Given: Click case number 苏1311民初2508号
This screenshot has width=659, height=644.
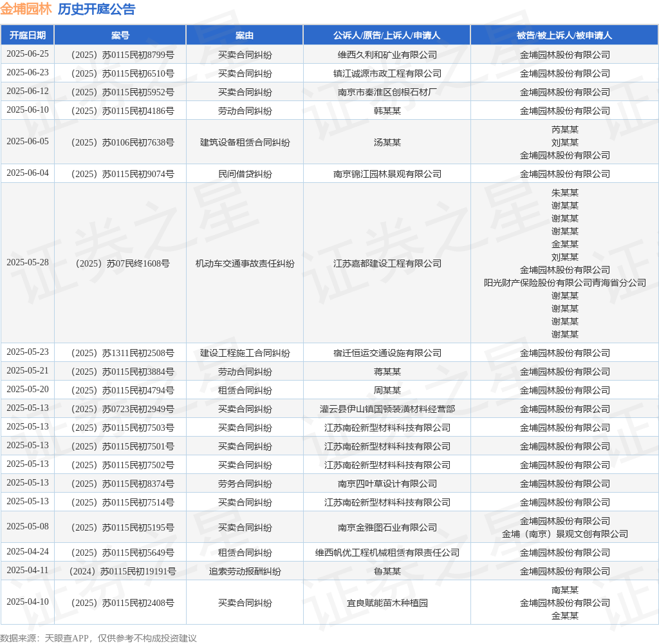Looking at the screenshot, I should point(123,354).
